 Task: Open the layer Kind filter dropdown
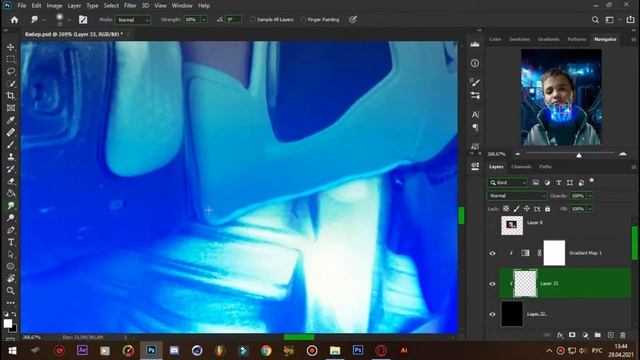(x=507, y=182)
